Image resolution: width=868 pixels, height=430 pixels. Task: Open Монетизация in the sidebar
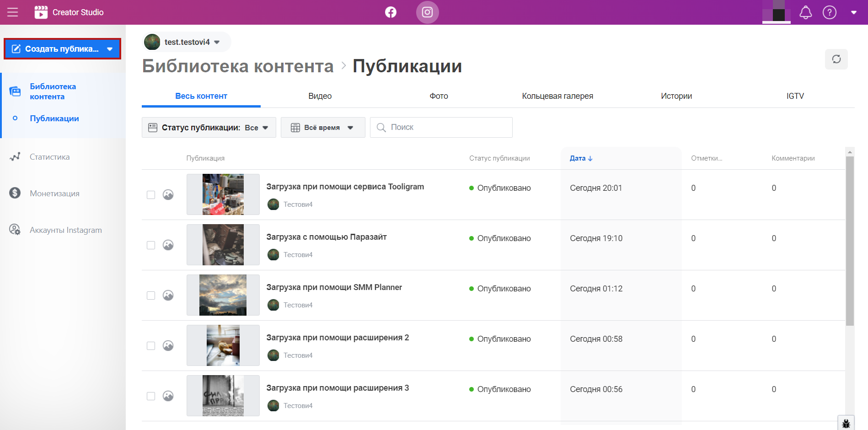pyautogui.click(x=54, y=193)
